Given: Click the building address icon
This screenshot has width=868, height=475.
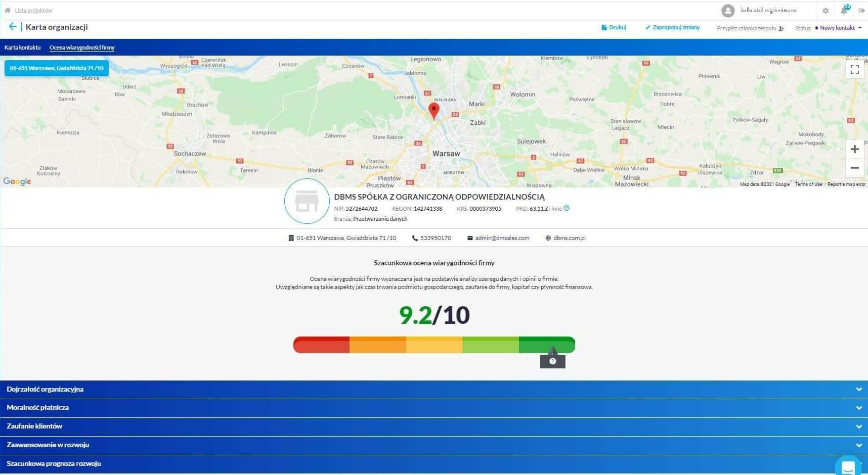Looking at the screenshot, I should tap(291, 238).
